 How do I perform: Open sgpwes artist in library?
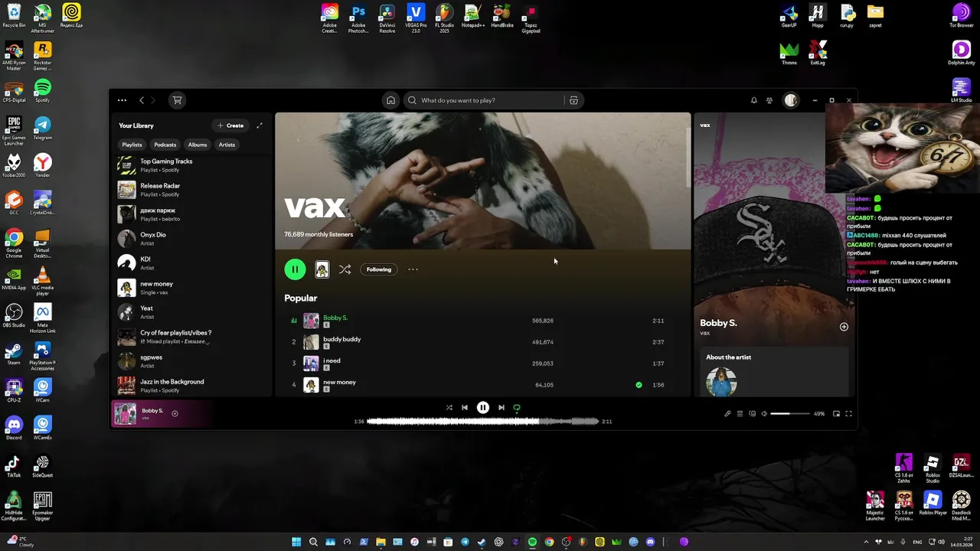click(191, 361)
